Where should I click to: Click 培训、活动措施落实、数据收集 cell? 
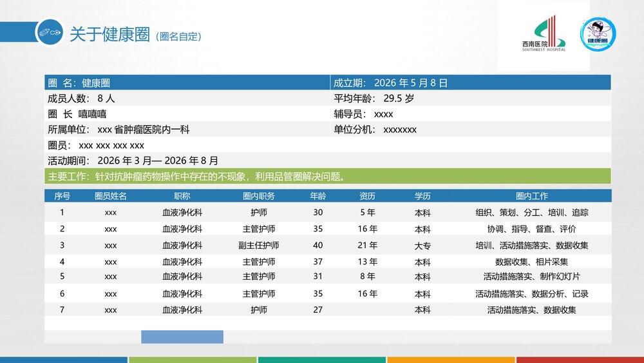click(532, 246)
